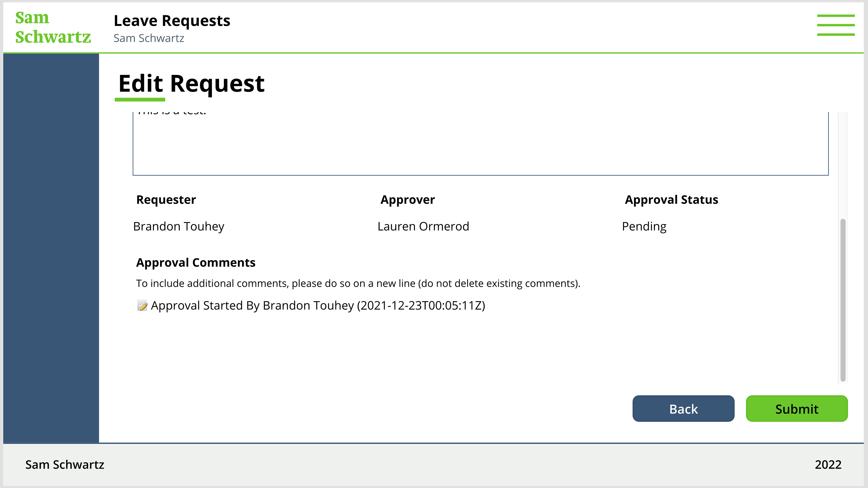Click the Requester field label

[x=166, y=200]
